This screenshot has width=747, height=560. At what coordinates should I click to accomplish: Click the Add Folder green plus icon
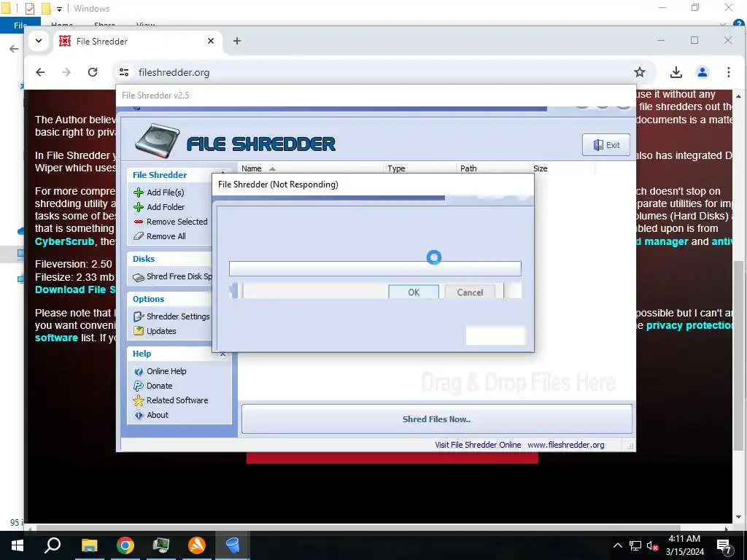coord(138,207)
